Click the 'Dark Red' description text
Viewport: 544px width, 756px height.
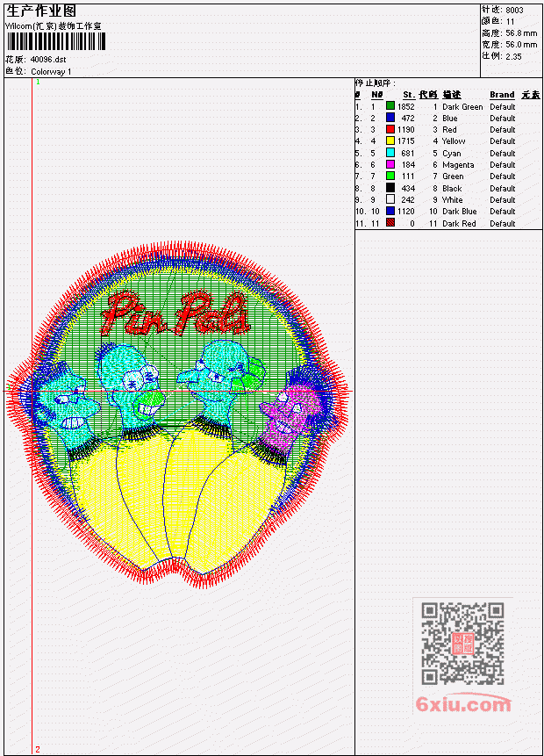[459, 224]
